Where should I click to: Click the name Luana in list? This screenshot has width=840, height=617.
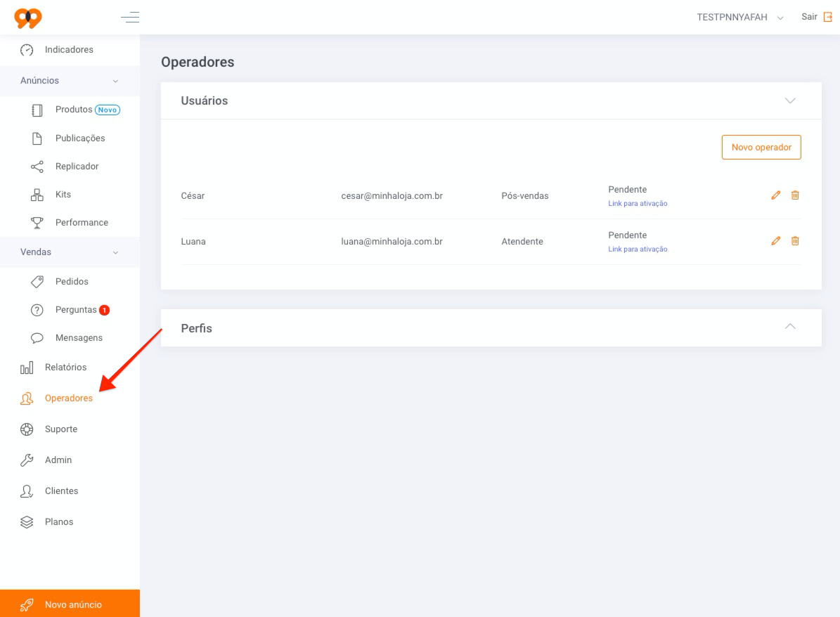pos(193,242)
